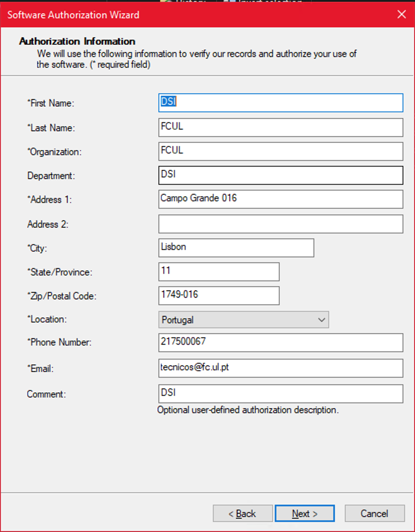415x532 pixels.
Task: Click the Address 1 field
Action: 281,199
